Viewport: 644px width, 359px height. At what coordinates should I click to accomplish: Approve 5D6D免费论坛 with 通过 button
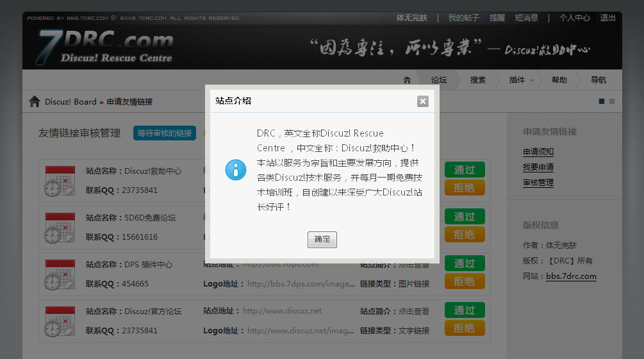[x=465, y=217]
